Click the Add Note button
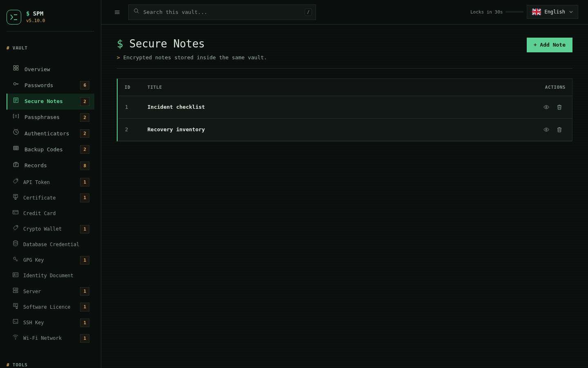The image size is (588, 368). coord(550,45)
